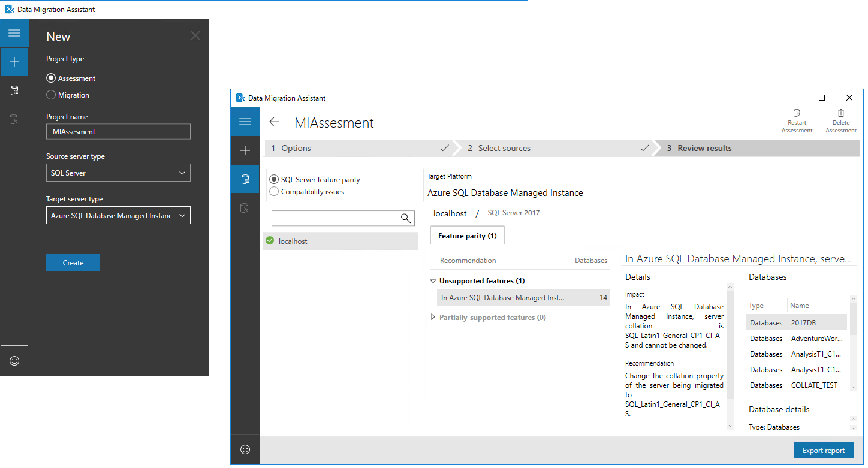Screen dimensions: 868x468
Task: Open the assessments database icon in the front sidebar
Action: [x=245, y=179]
